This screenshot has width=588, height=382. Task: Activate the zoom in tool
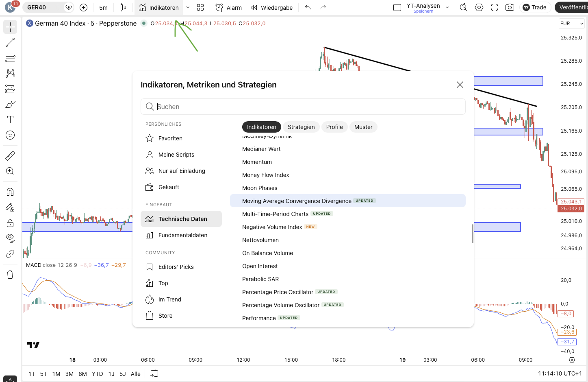[x=10, y=171]
